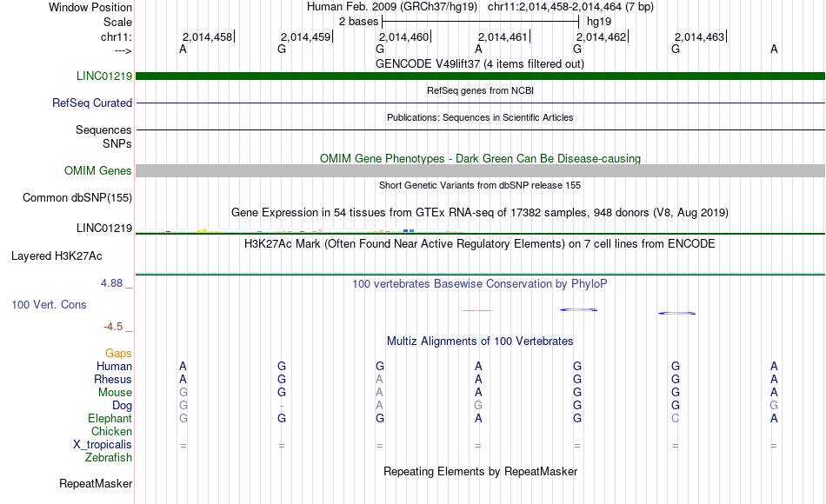Image resolution: width=826 pixels, height=504 pixels.
Task: Click the '2 bases' scale bar
Action: click(480, 22)
